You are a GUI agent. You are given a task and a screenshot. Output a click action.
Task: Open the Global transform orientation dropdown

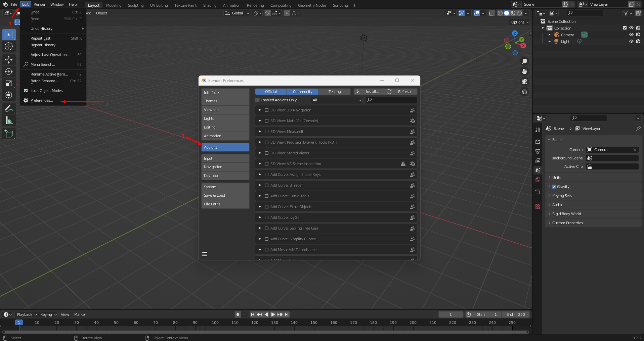pos(237,13)
